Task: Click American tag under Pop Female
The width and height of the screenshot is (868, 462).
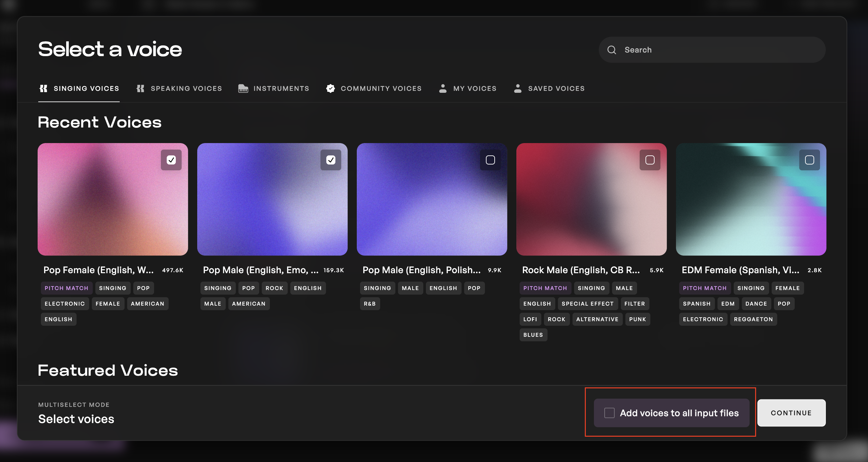Action: 148,304
